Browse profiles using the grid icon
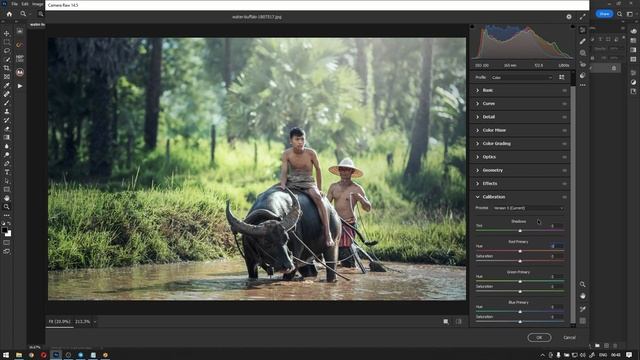 562,77
